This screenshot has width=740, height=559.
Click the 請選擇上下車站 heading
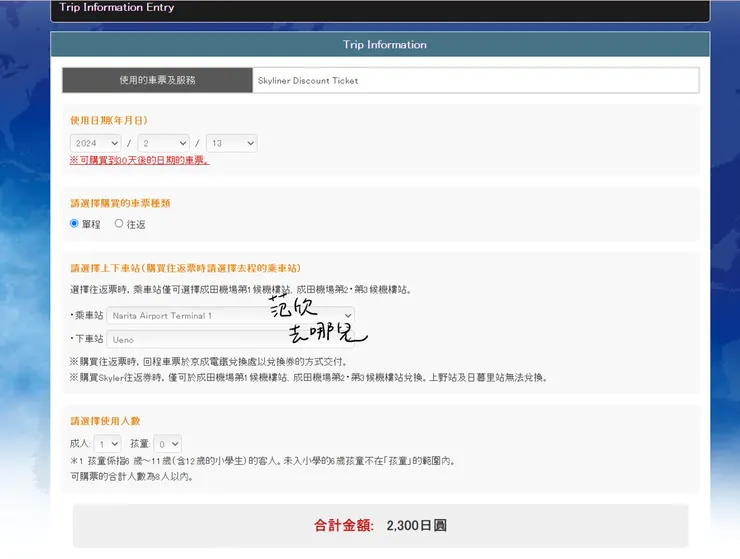click(x=185, y=268)
